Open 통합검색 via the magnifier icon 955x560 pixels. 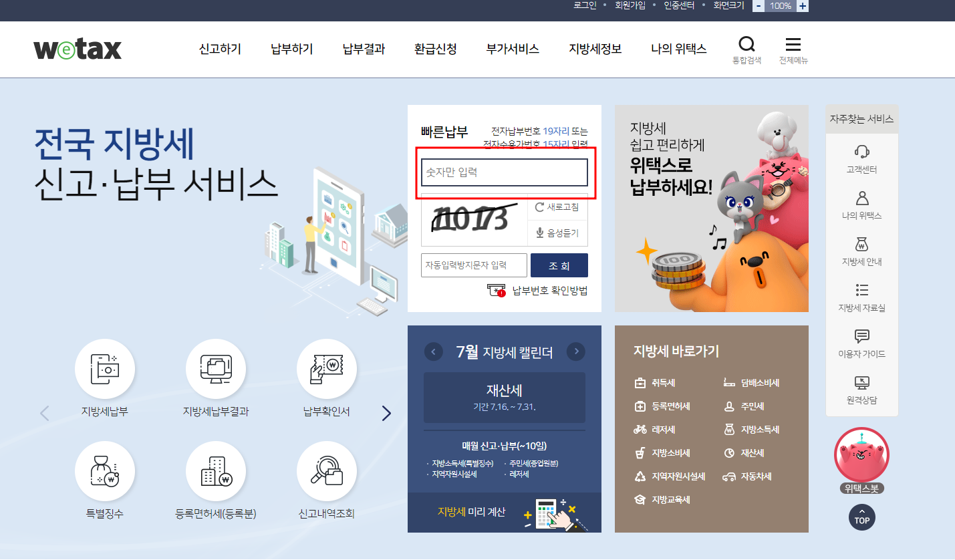pyautogui.click(x=746, y=45)
